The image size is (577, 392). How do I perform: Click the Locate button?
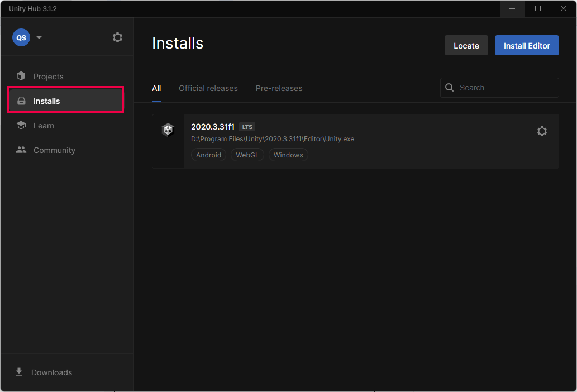[x=466, y=46]
